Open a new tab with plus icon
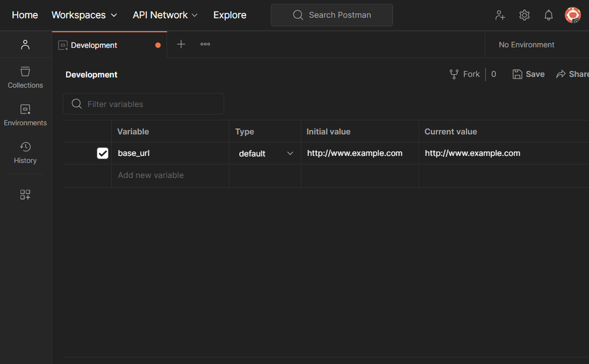The image size is (589, 364). 181,44
